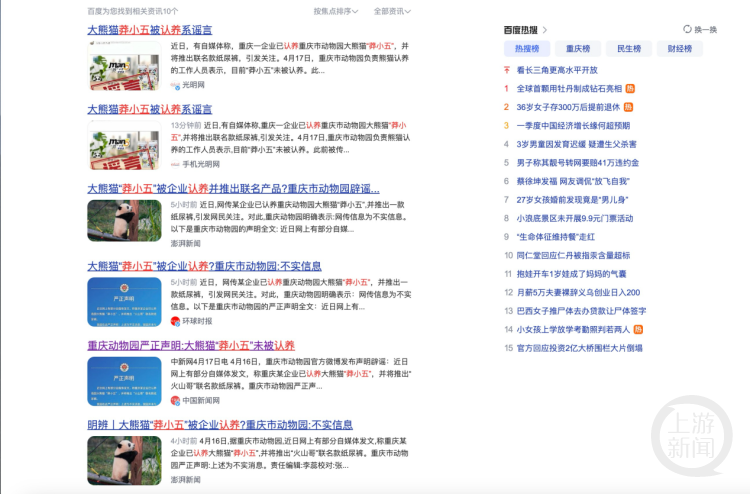Screen dimensions: 750x494
Task: Click the hot badge next to 小女孩上学放学考勤照判若两人
Action: (638, 329)
